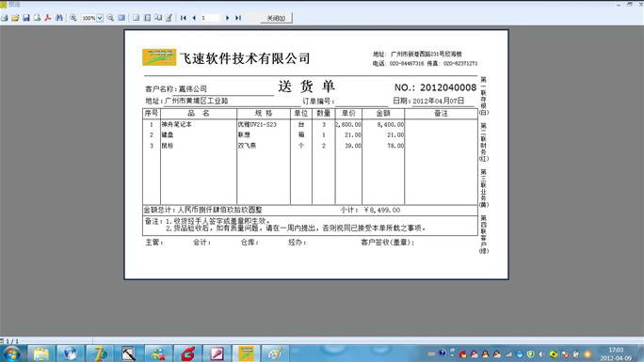This screenshot has width=644, height=362.
Task: Open a report file with folder icon
Action: click(15, 18)
